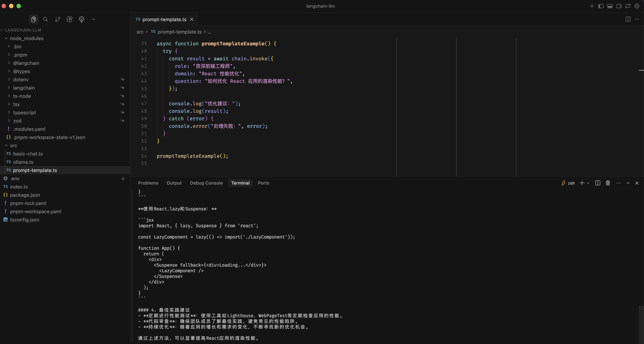The width and height of the screenshot is (644, 344).
Task: Open basic-chat.ts in the explorer
Action: [65, 154]
